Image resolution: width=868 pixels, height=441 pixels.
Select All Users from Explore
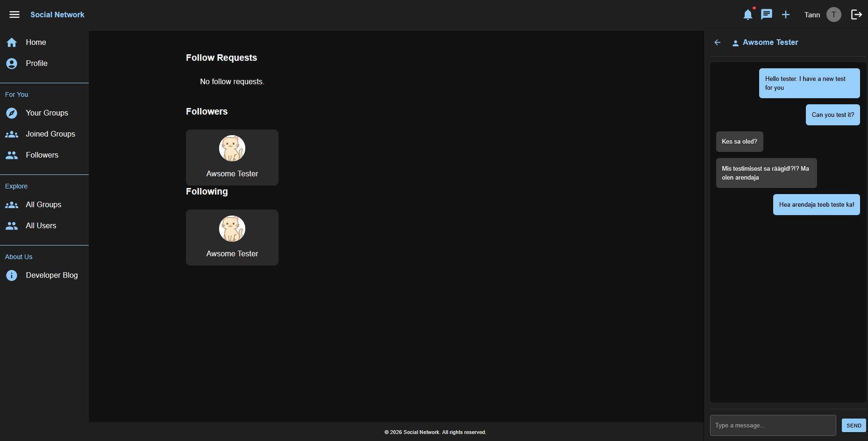[x=41, y=225]
